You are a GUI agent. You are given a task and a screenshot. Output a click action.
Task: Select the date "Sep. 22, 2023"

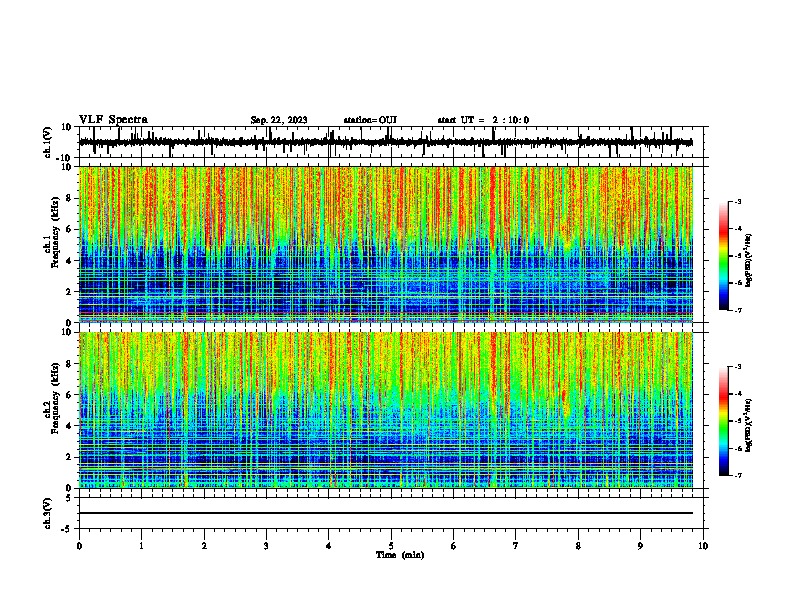[x=279, y=120]
